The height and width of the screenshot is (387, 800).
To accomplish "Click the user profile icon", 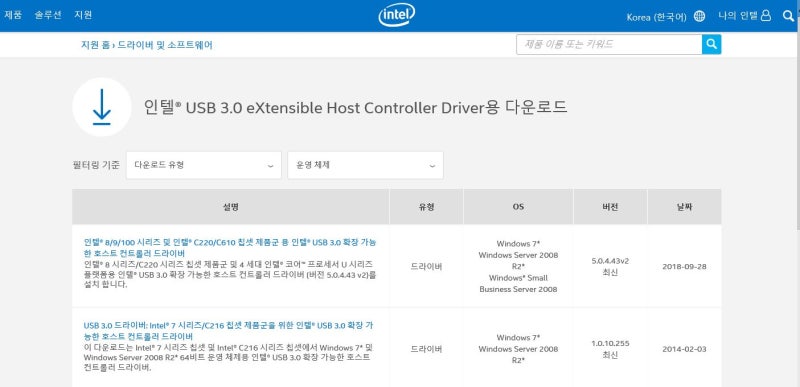I will 765,16.
